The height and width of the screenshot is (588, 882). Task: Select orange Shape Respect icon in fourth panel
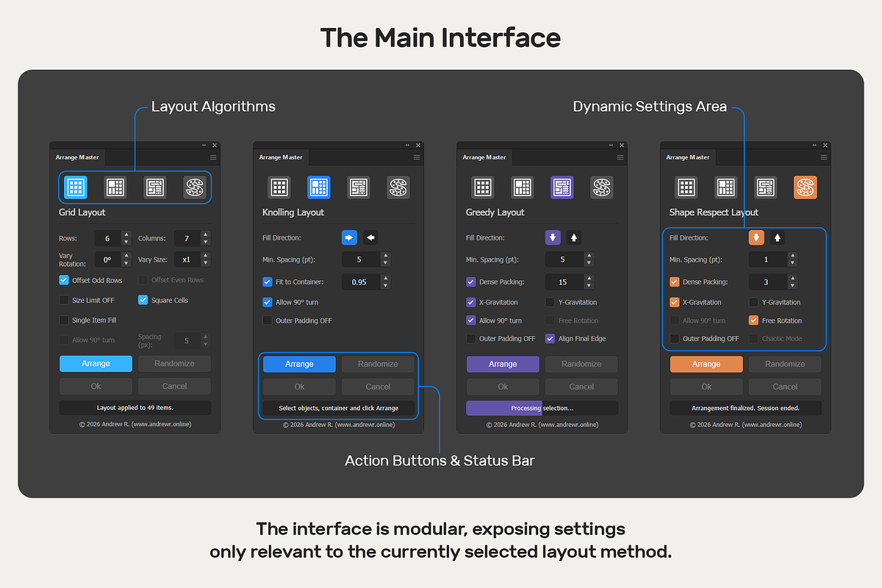(806, 187)
